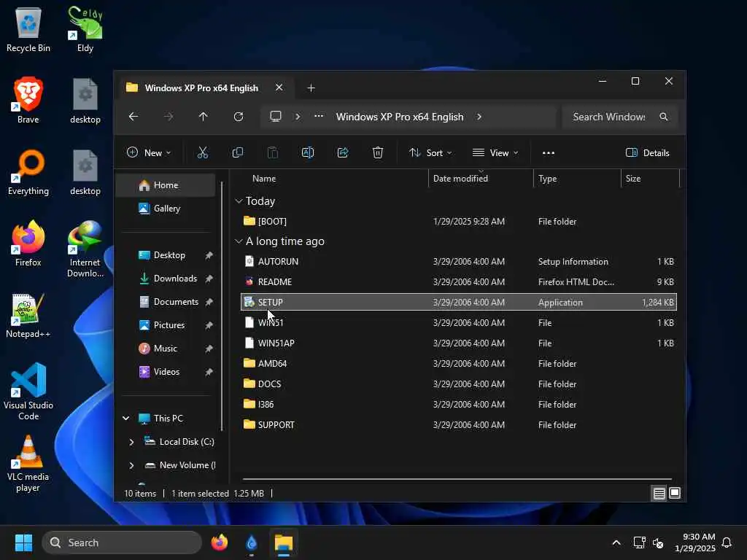Open the Windows Start menu

click(x=23, y=542)
